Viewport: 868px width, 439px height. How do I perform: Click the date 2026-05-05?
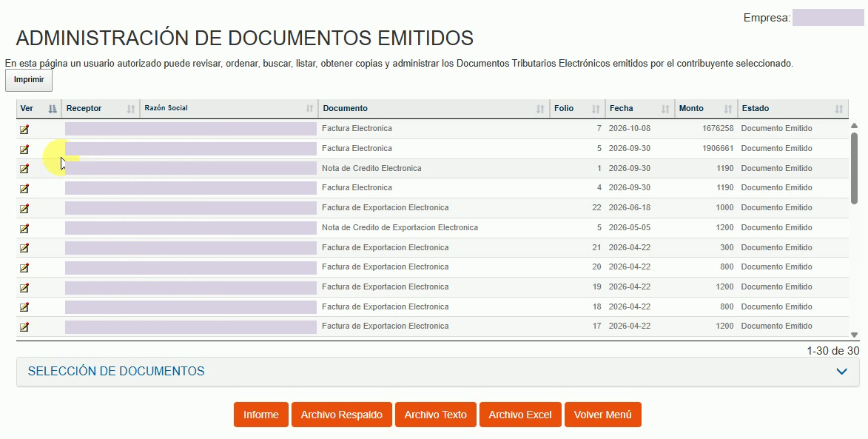(630, 227)
